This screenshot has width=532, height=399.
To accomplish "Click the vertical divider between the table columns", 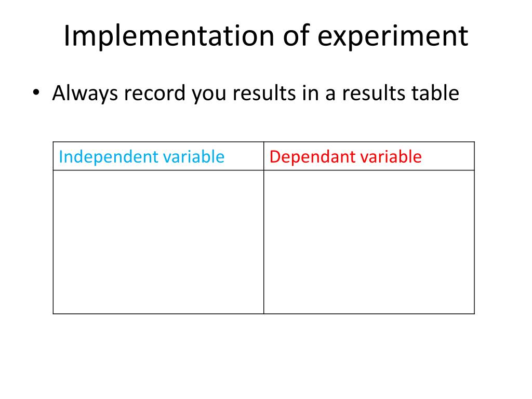I will tap(263, 242).
